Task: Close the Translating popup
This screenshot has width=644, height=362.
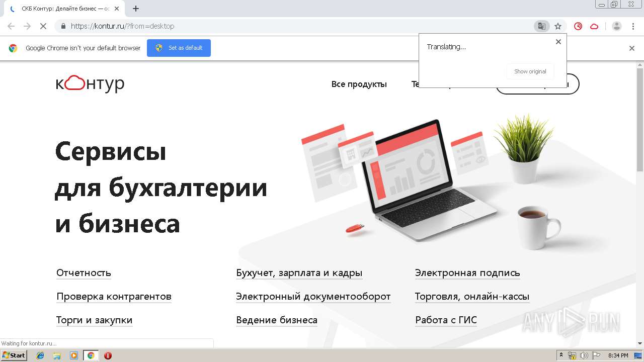Action: 558,42
